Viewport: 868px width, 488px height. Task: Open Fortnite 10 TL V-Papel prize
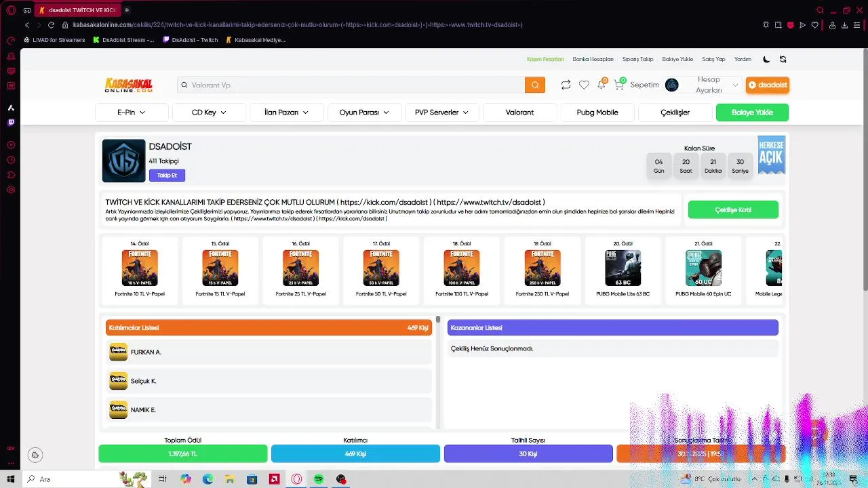point(140,270)
